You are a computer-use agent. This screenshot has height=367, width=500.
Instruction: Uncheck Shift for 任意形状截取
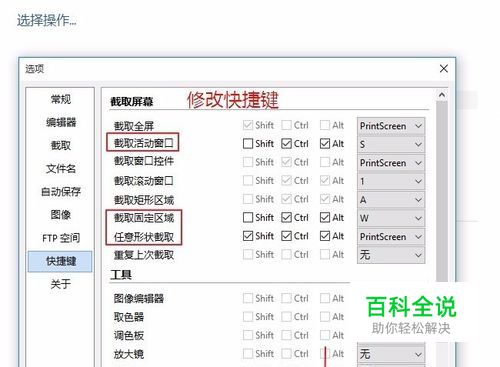click(248, 236)
